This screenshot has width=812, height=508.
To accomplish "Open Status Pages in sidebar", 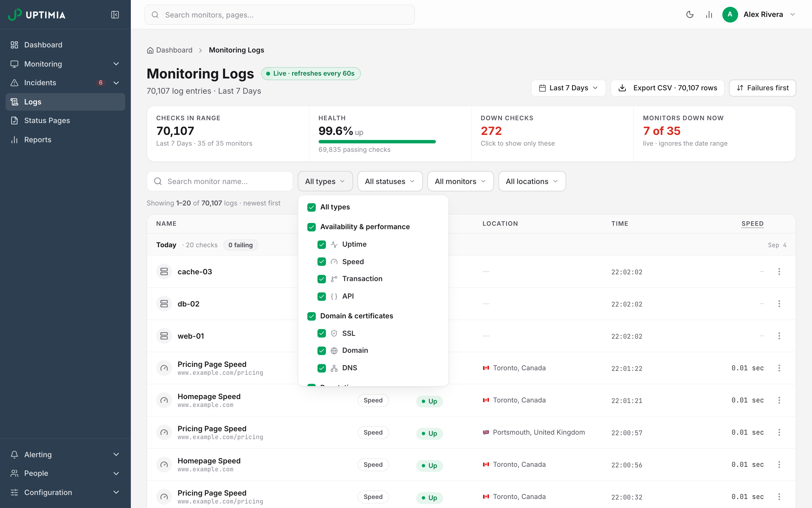I will tap(65, 120).
